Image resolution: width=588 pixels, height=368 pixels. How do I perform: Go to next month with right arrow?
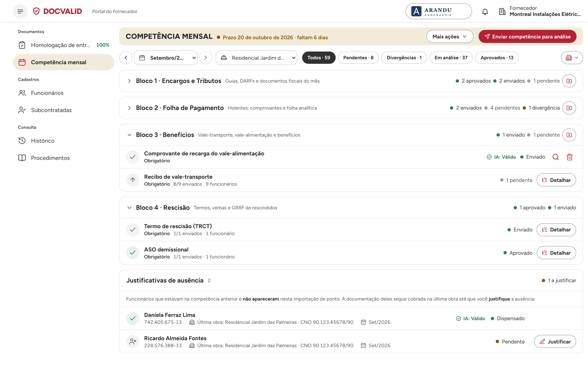206,58
